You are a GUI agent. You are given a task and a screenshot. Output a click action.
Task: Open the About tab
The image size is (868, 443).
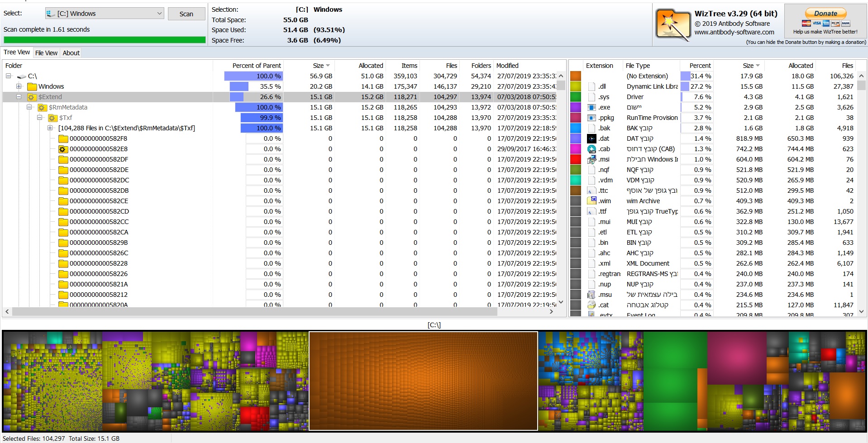pyautogui.click(x=71, y=53)
